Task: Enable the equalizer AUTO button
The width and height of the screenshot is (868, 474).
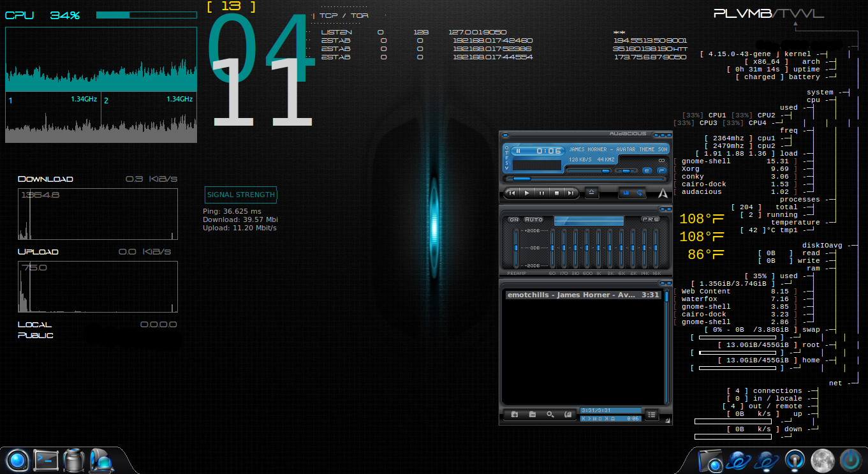Action: [x=533, y=219]
